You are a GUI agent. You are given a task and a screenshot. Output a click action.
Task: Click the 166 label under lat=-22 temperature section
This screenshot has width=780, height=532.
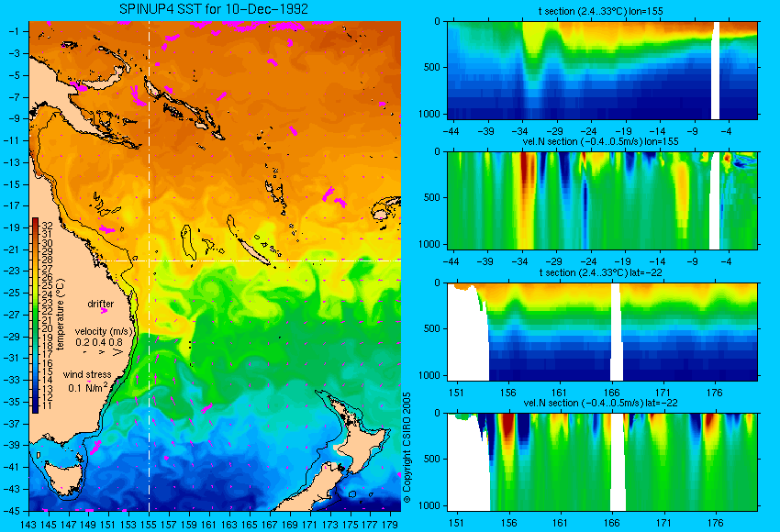611,393
